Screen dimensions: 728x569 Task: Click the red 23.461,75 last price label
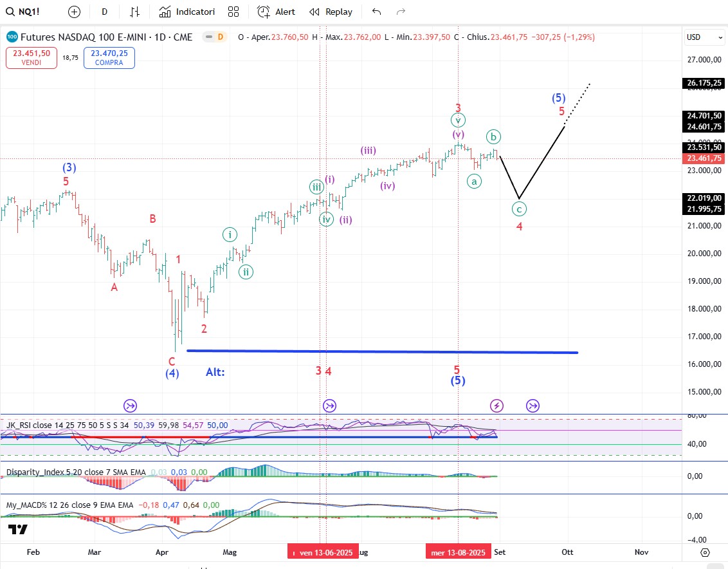click(x=704, y=158)
